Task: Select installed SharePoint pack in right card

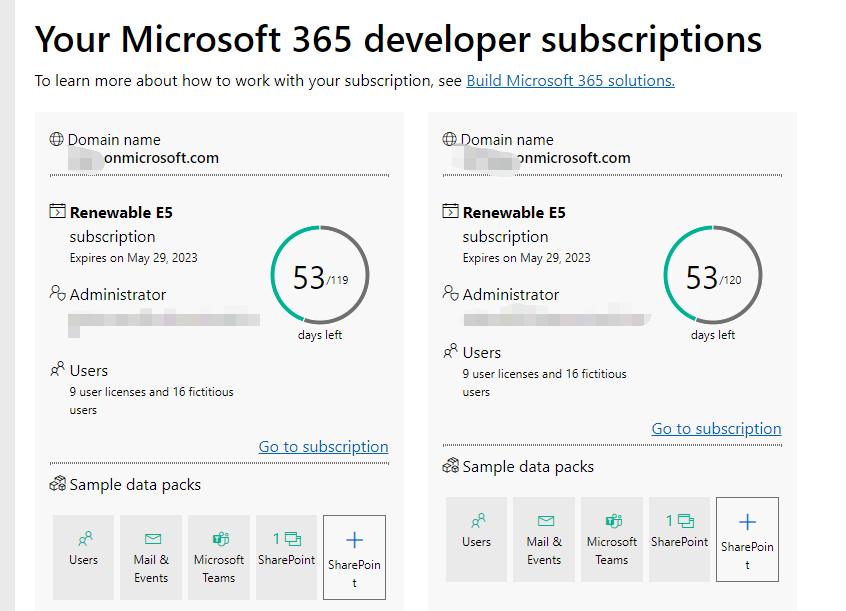Action: tap(679, 539)
